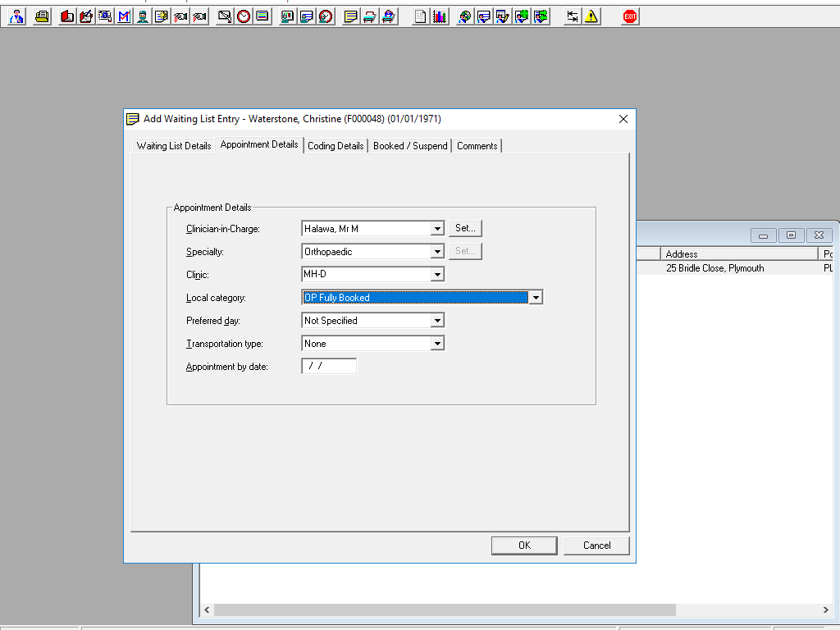
Task: Click the doctor figure toolbar icon
Action: (x=17, y=16)
